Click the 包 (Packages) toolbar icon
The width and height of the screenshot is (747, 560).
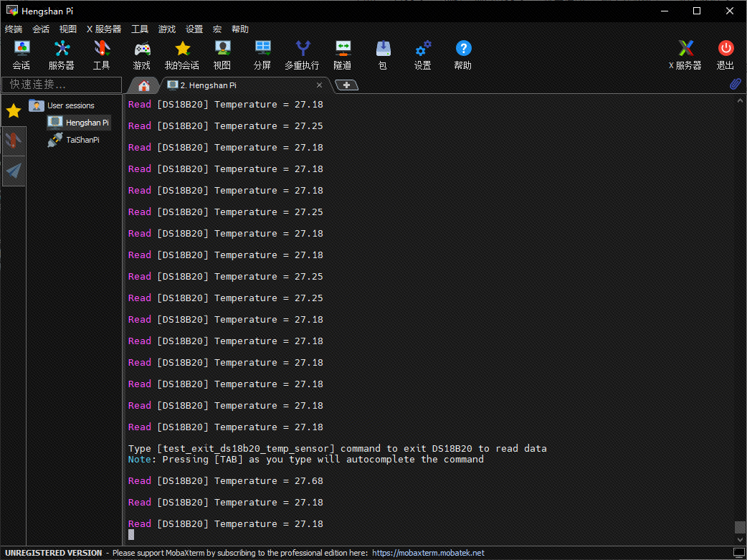[383, 54]
